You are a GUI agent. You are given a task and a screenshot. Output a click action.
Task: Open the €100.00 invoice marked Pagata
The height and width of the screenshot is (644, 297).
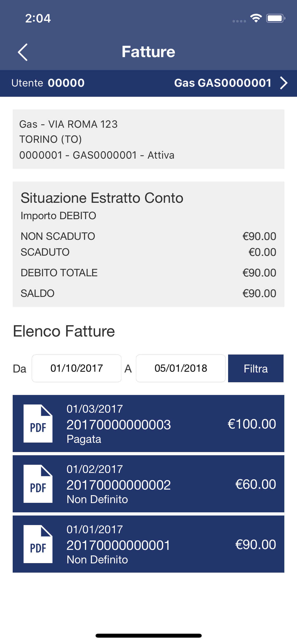148,424
